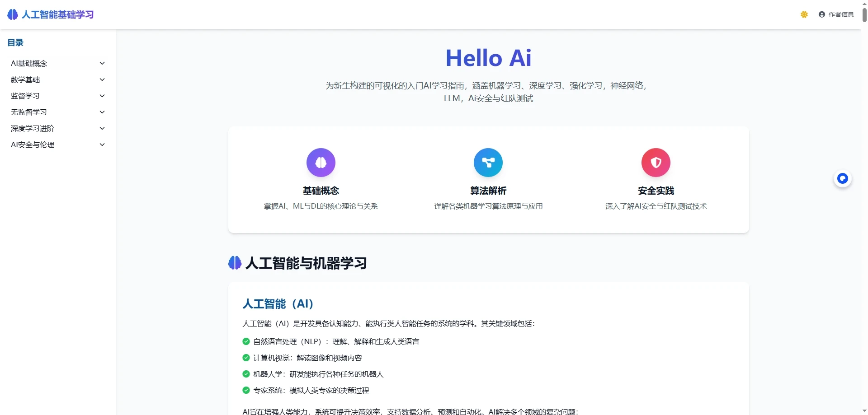Expand the 无监督学习 chevron

click(102, 112)
